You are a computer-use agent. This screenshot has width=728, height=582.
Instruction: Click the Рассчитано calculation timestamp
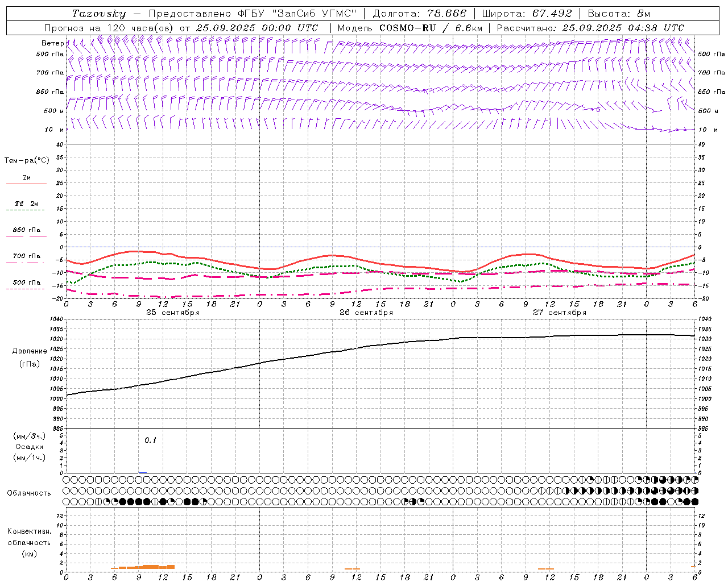[x=590, y=28]
